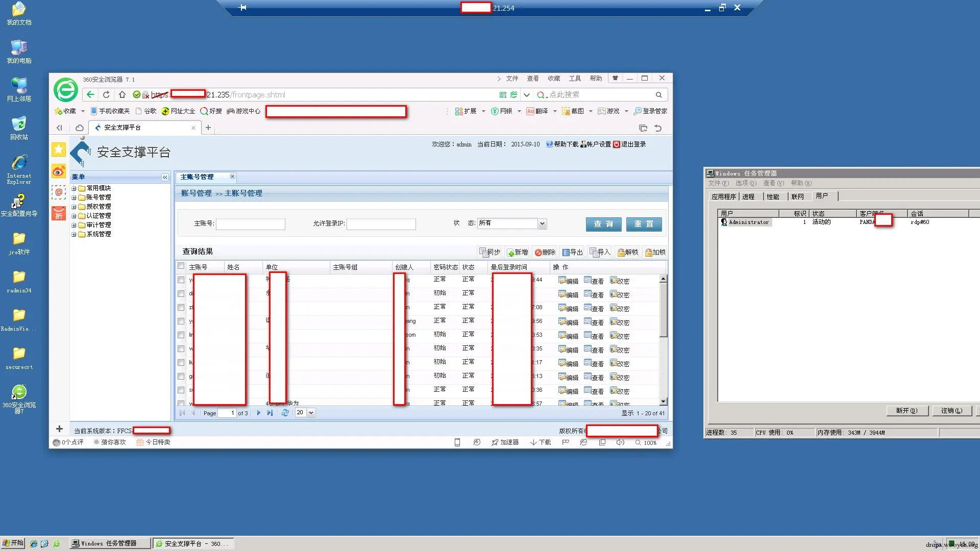Open the page size dropdown showing 20
The image size is (980, 551).
pos(311,413)
